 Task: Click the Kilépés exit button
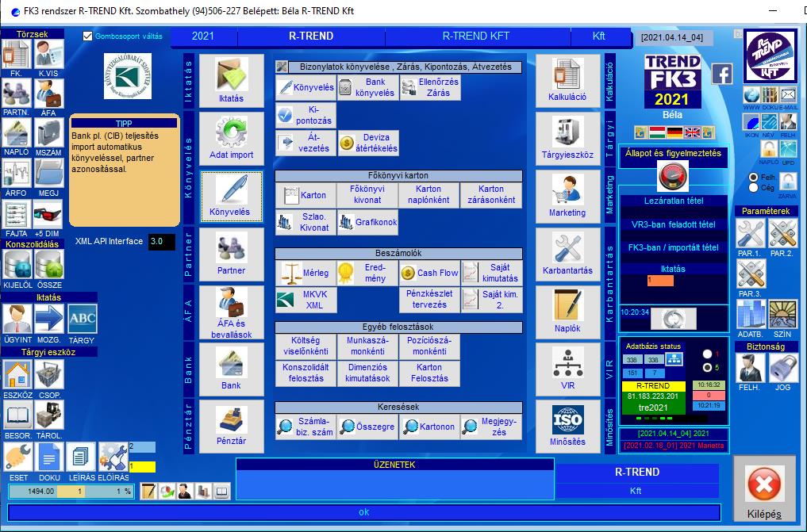point(764,490)
